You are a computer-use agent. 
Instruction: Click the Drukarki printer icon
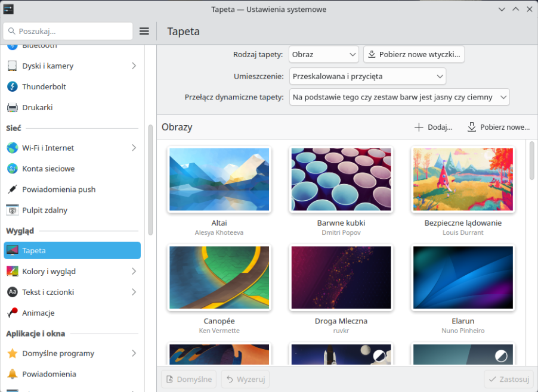(13, 107)
